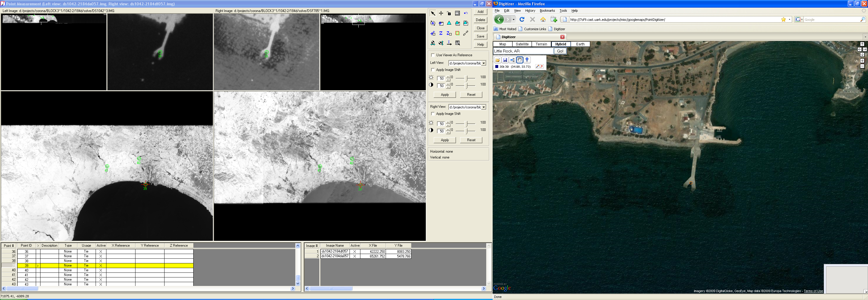The image size is (868, 300).
Task: Switch map to Satellite view
Action: pos(522,44)
